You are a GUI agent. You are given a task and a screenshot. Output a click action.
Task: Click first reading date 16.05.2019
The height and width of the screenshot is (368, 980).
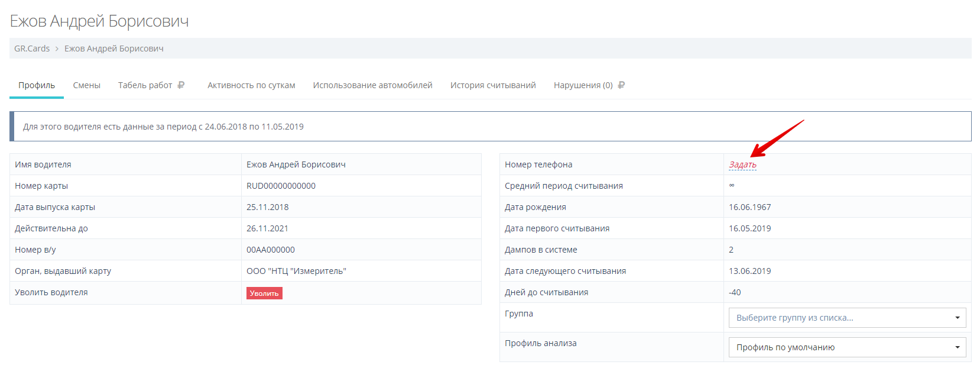(x=750, y=228)
